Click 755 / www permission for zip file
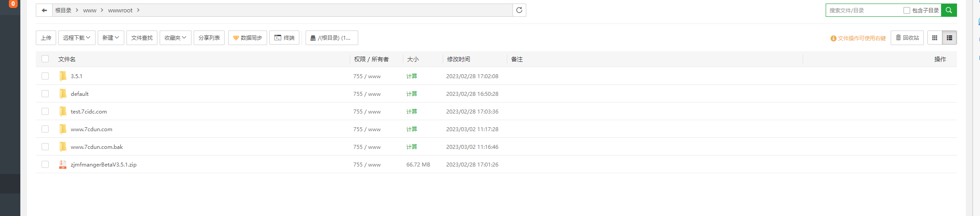Viewport: 980px width, 216px height. click(x=367, y=165)
